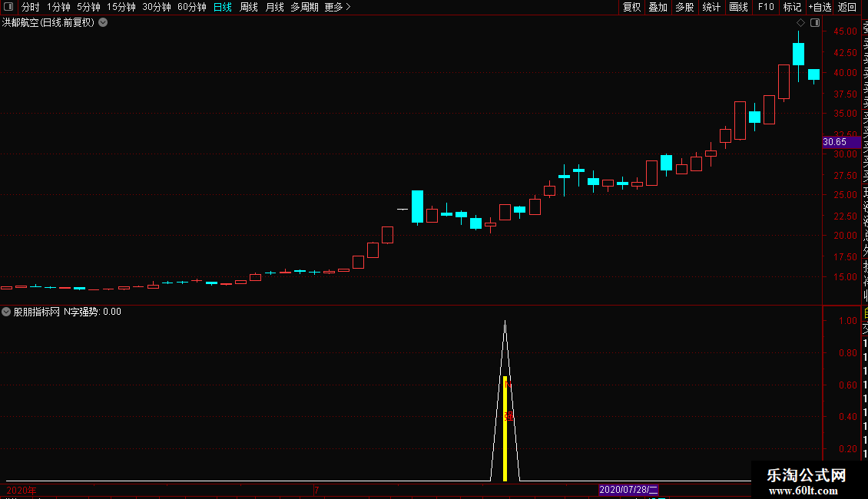Click the 2020年 label on time axis
Image resolution: width=868 pixels, height=499 pixels.
click(21, 490)
